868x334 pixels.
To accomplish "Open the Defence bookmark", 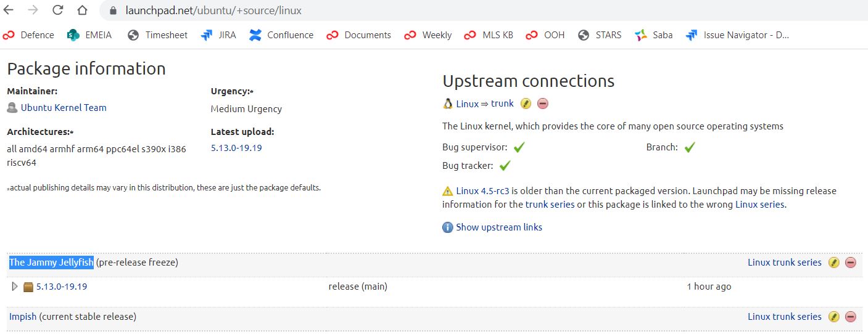I will click(x=29, y=35).
